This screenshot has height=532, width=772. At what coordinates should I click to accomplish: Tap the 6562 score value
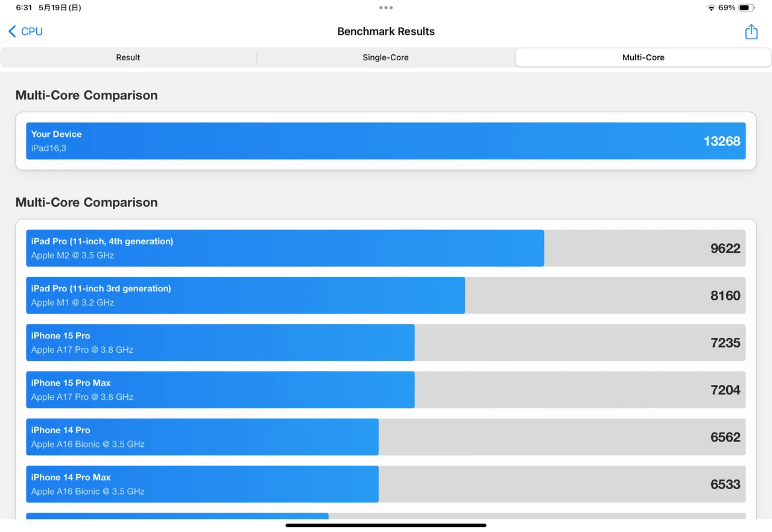tap(726, 437)
